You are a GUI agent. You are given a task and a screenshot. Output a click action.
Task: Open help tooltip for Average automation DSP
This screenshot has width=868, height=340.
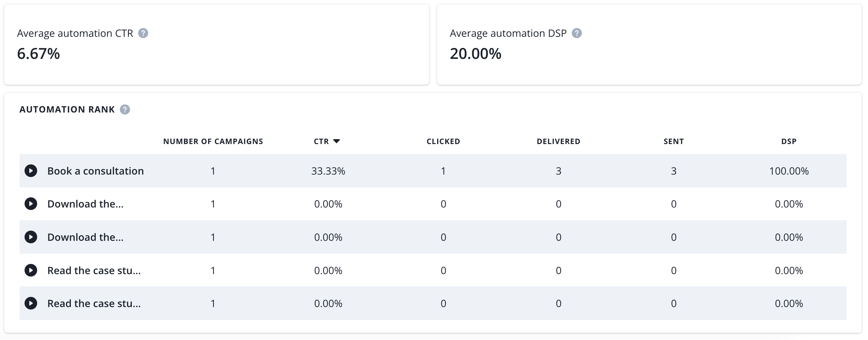577,33
